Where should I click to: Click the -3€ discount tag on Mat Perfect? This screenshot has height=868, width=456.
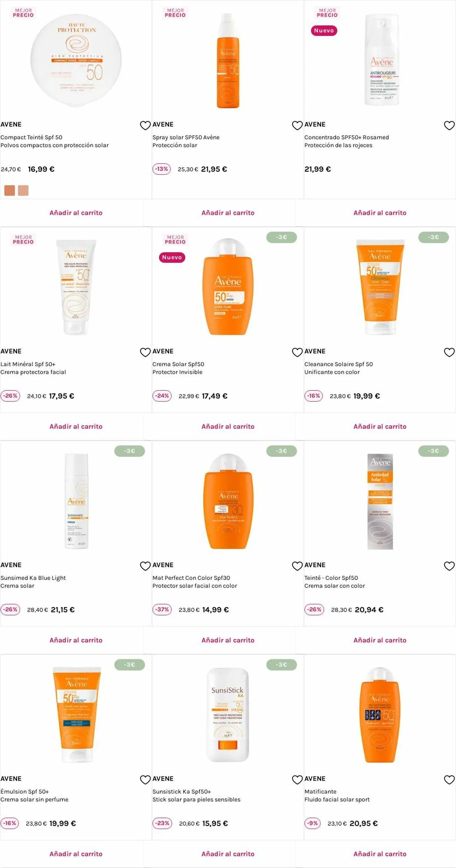(x=281, y=451)
